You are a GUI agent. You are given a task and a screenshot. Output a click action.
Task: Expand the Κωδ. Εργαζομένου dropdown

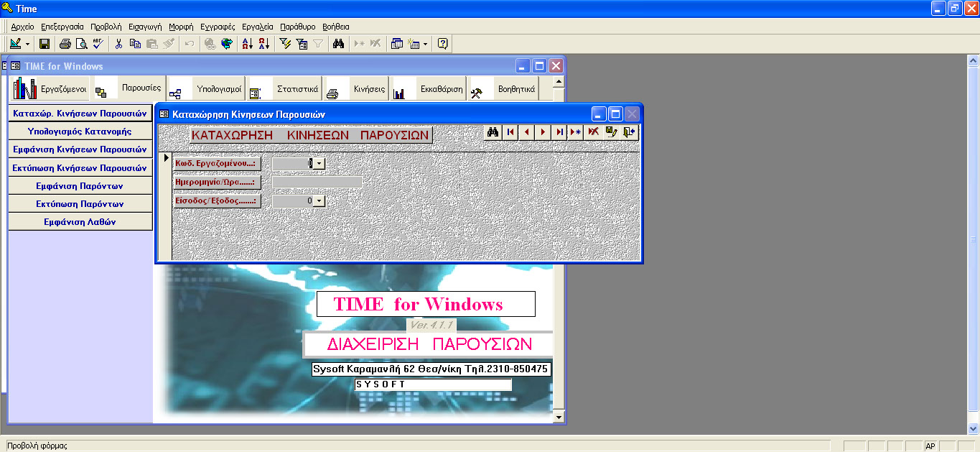click(x=319, y=164)
